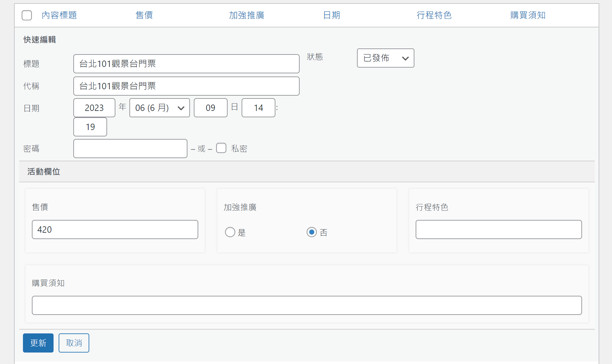Check the select-all checkbox in table header
The image size is (612, 364).
point(27,15)
